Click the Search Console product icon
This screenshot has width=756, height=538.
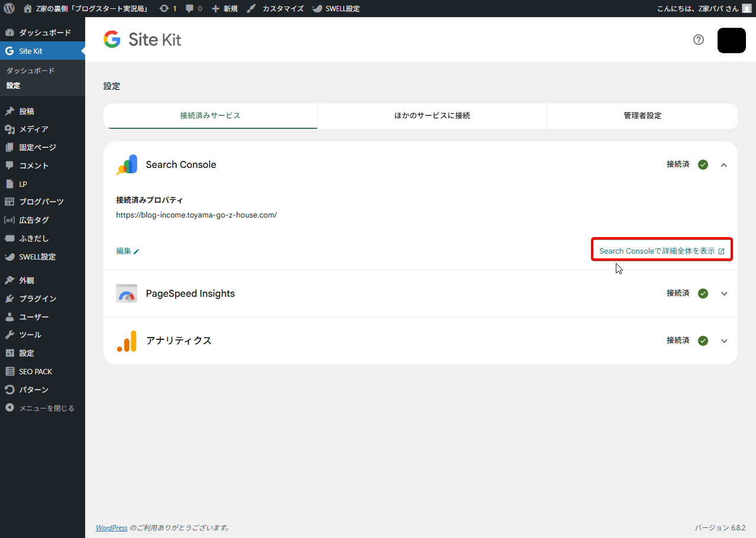127,165
